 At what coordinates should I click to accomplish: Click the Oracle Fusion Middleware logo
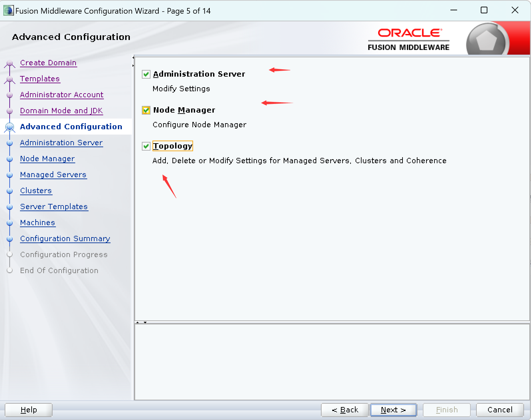pyautogui.click(x=408, y=39)
